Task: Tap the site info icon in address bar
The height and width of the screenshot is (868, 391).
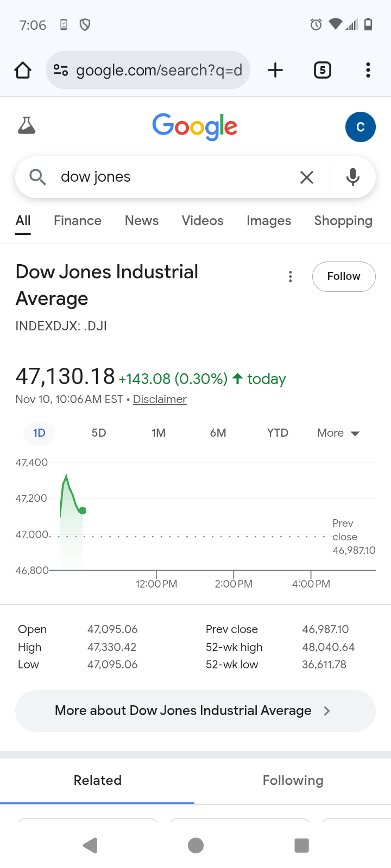Action: (x=60, y=70)
